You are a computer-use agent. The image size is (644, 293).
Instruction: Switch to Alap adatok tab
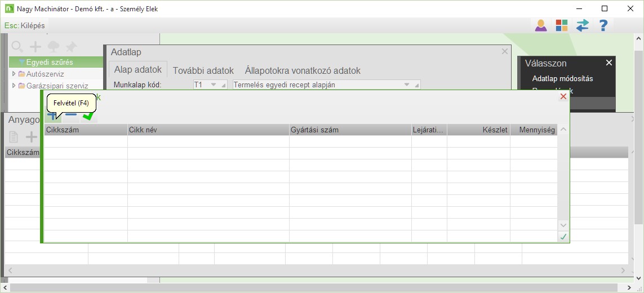click(138, 69)
